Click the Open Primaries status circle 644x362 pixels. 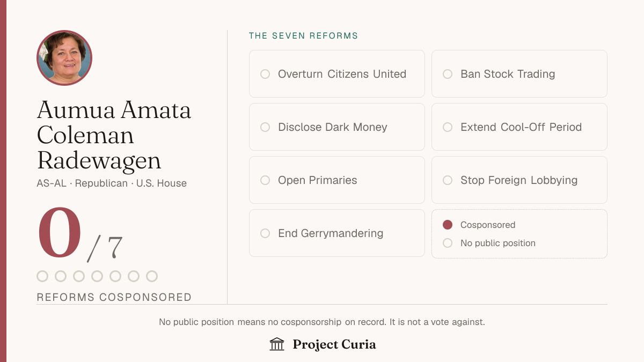coord(265,180)
